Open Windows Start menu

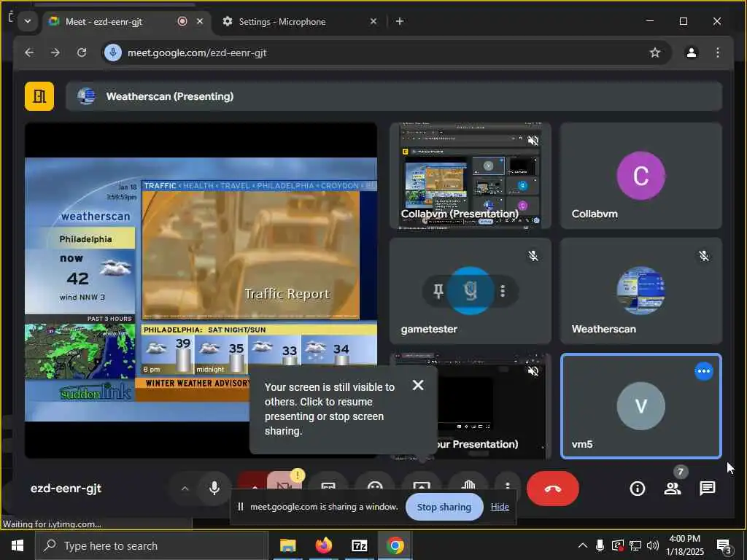18,545
